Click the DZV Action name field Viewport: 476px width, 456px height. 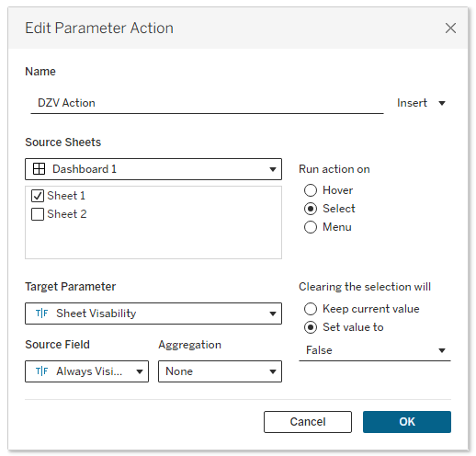tap(207, 103)
